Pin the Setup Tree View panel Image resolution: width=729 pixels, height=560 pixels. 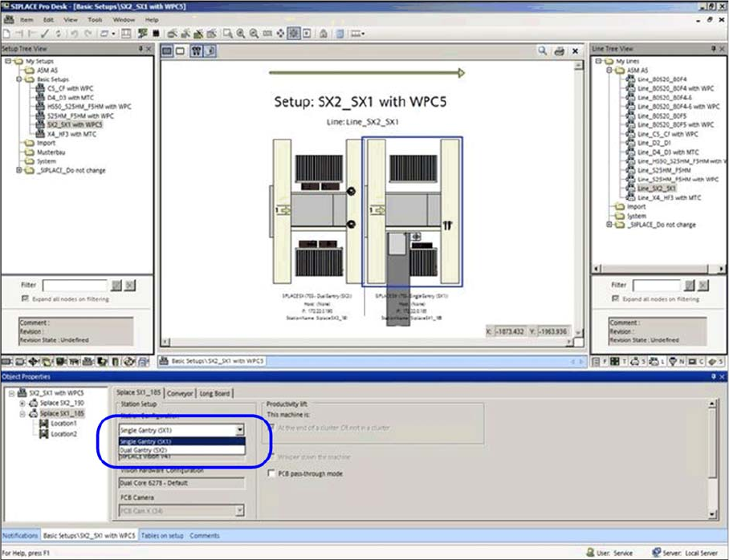point(140,48)
